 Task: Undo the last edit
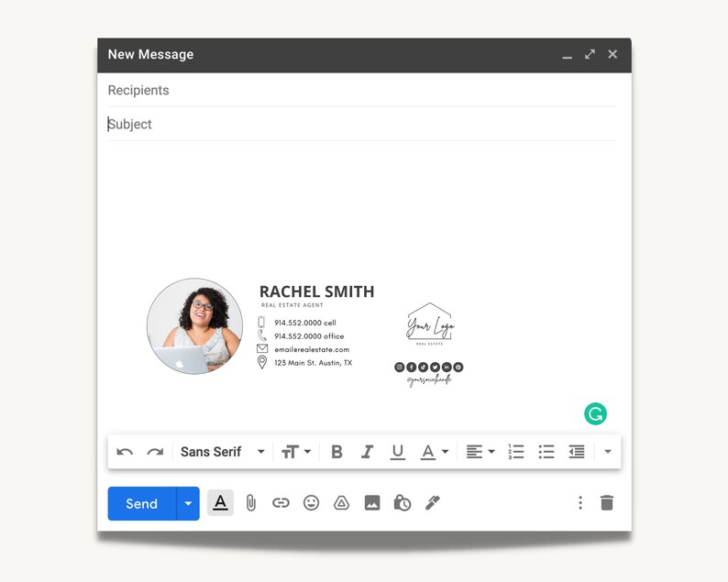click(125, 452)
